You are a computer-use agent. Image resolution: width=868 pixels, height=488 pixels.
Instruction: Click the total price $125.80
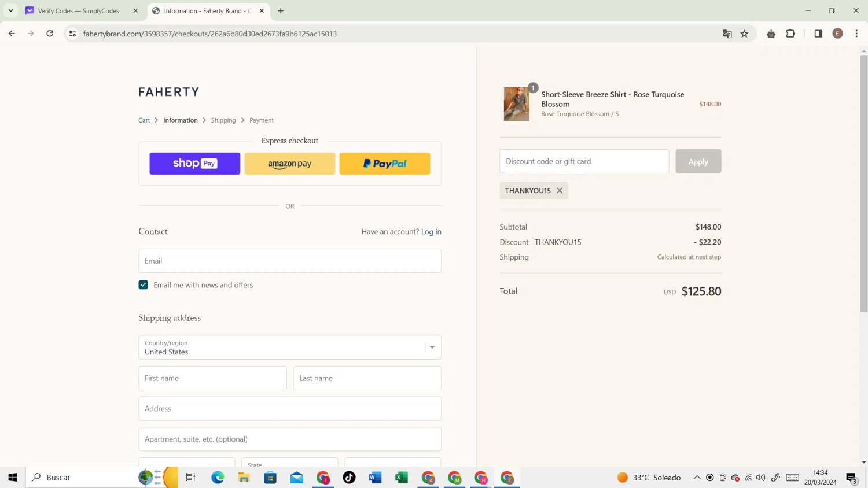701,291
